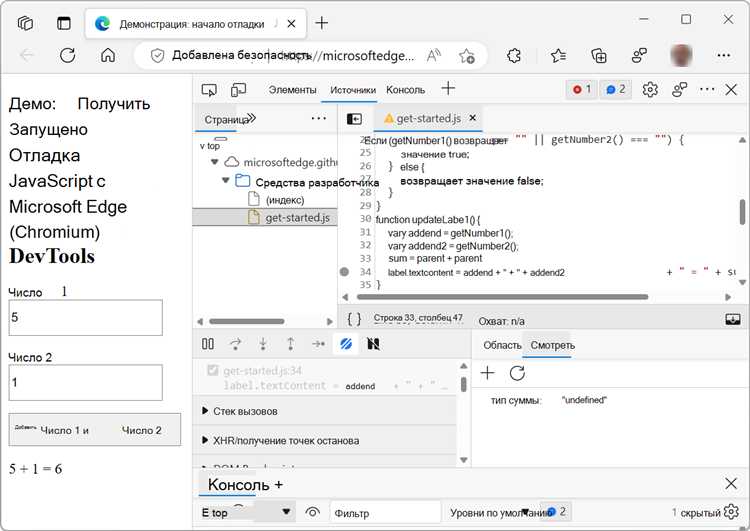750x531 pixels.
Task: Activate the inspect element tool
Action: [209, 89]
